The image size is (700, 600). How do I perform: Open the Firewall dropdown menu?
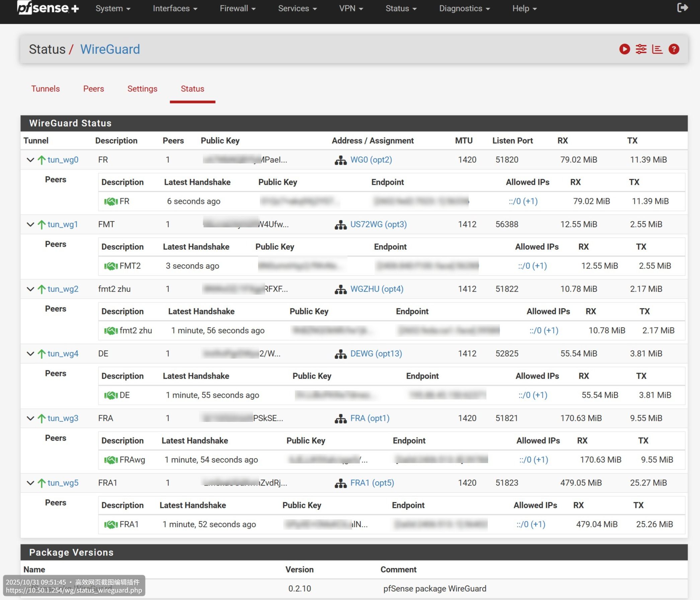[237, 8]
